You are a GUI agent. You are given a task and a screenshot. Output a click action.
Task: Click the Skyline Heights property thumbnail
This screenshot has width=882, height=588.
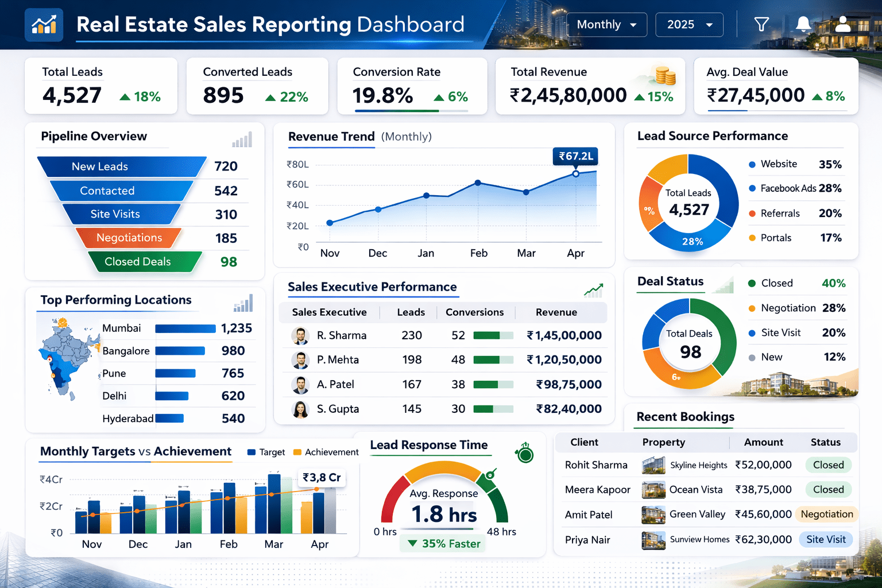pyautogui.click(x=653, y=465)
